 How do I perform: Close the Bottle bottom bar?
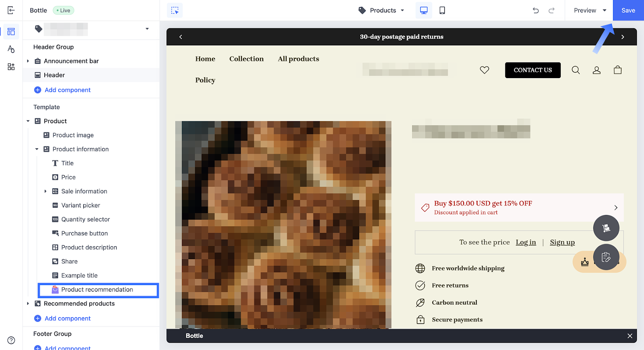[630, 336]
